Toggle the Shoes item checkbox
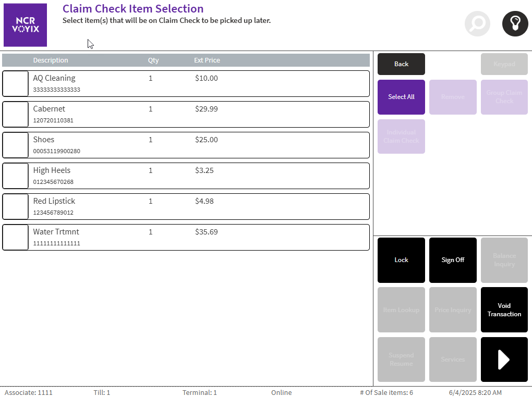Viewport: 532px width, 397px height. coord(15,145)
